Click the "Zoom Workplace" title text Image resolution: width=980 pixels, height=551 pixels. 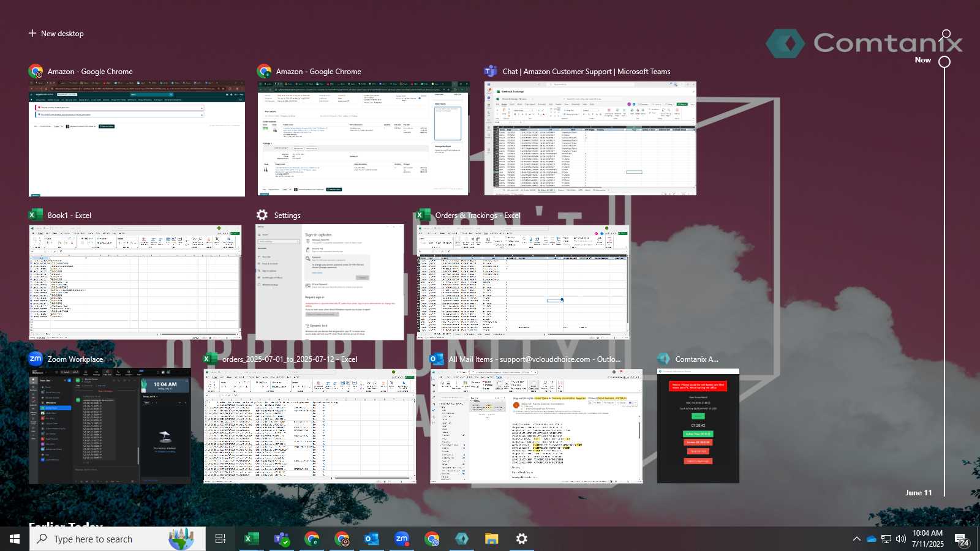(75, 359)
